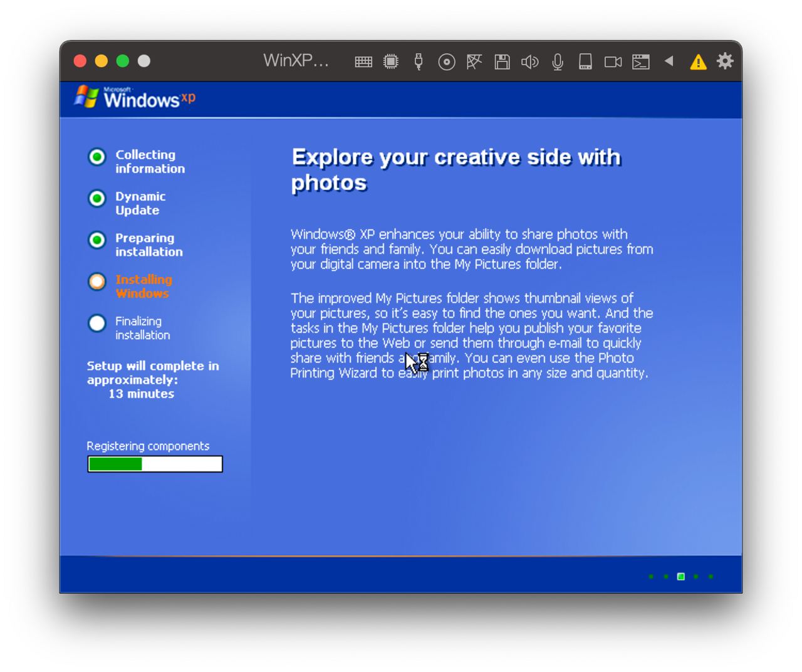Screen dimensions: 802x672
Task: Click the yellow warning triangle icon
Action: (x=698, y=61)
